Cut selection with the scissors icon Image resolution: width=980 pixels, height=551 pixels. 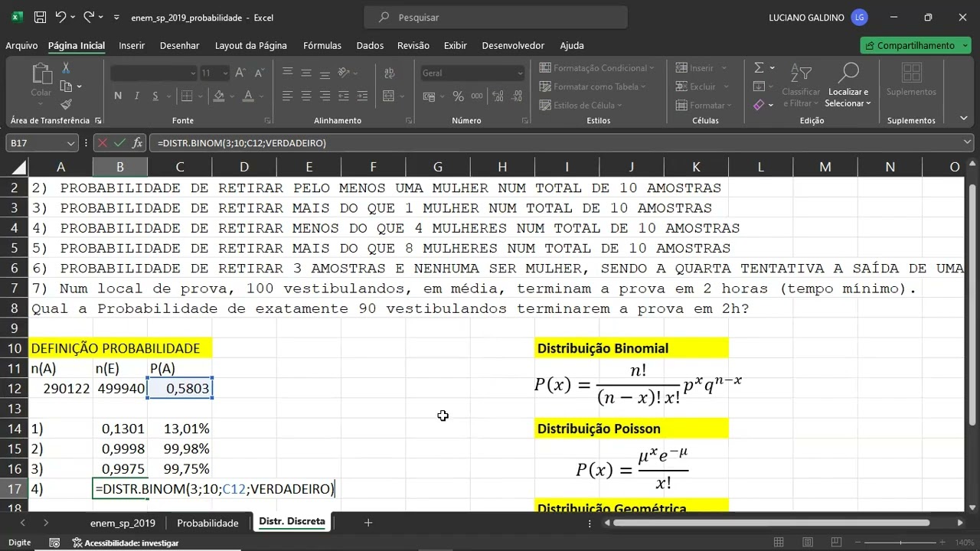tap(66, 68)
